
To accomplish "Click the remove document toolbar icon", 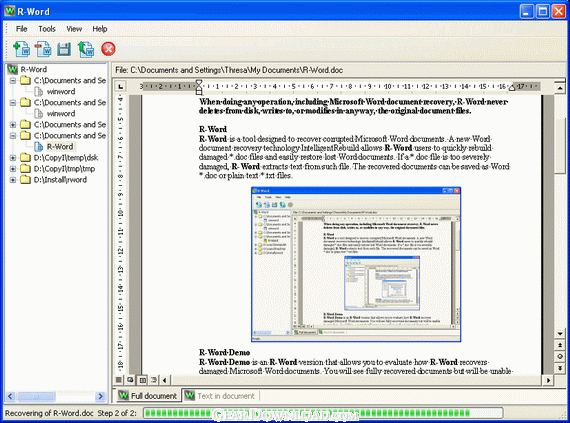I will pyautogui.click(x=43, y=49).
